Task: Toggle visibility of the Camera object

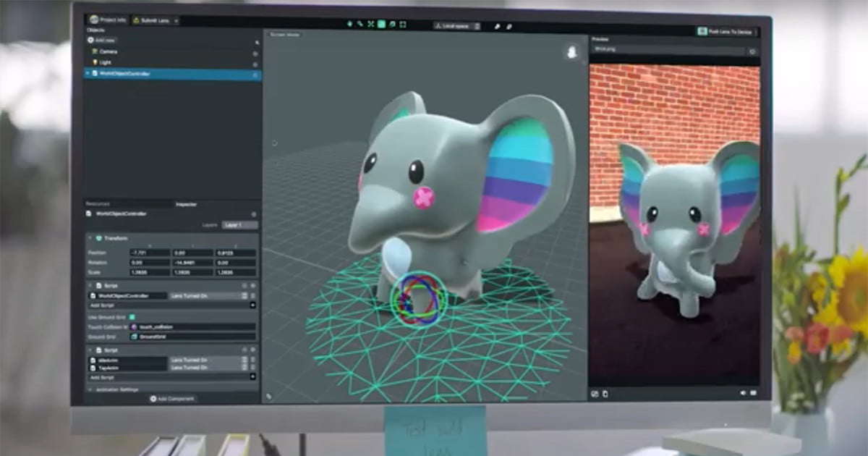Action: 255,54
